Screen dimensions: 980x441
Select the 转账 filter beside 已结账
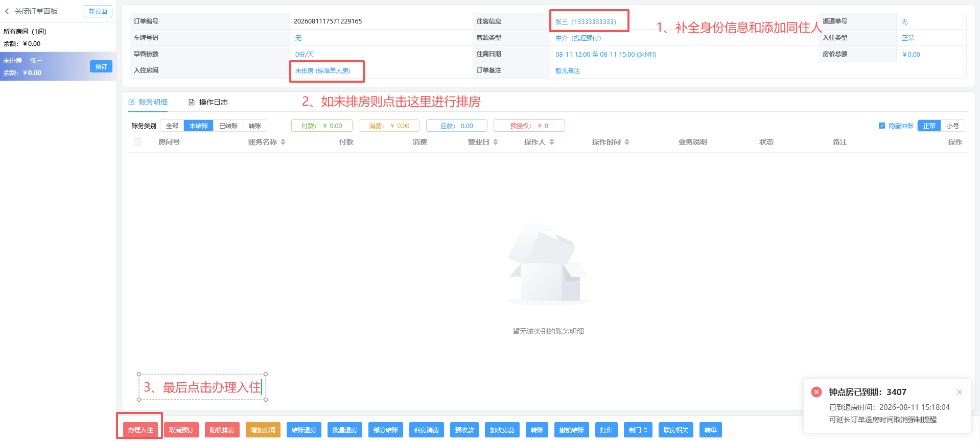(x=255, y=126)
